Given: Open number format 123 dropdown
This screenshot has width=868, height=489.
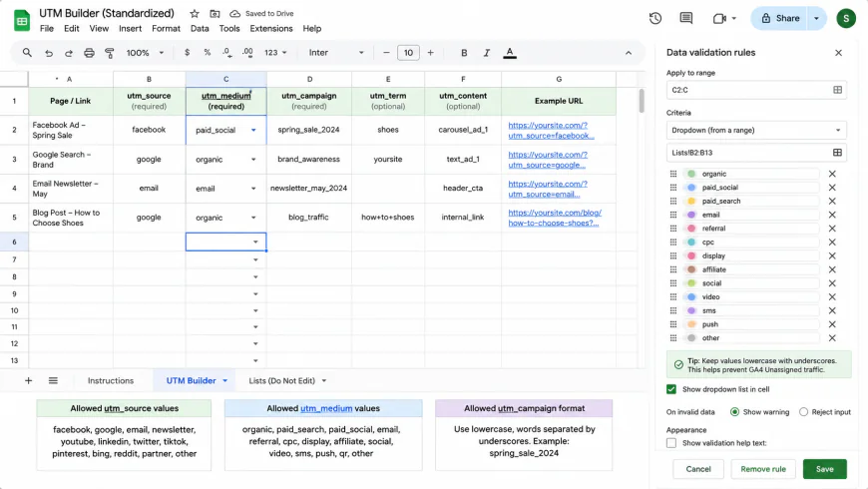Looking at the screenshot, I should point(275,53).
